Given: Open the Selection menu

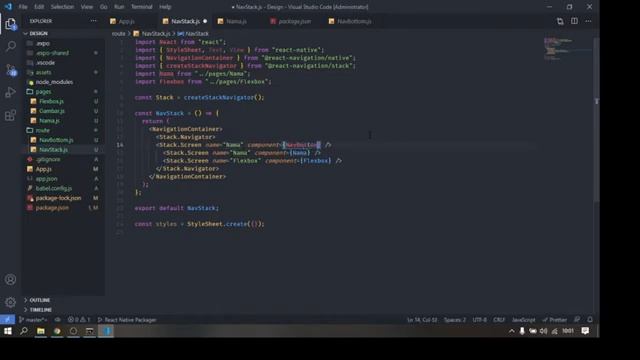Looking at the screenshot, I should pos(62,7).
